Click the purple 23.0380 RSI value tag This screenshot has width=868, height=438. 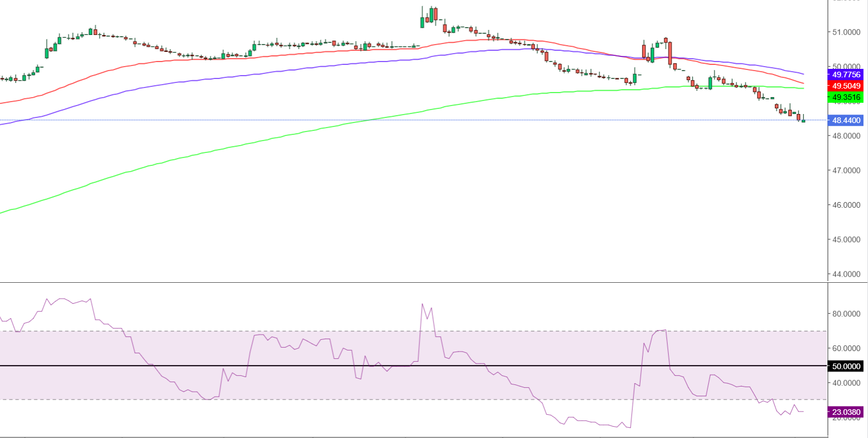tap(847, 412)
